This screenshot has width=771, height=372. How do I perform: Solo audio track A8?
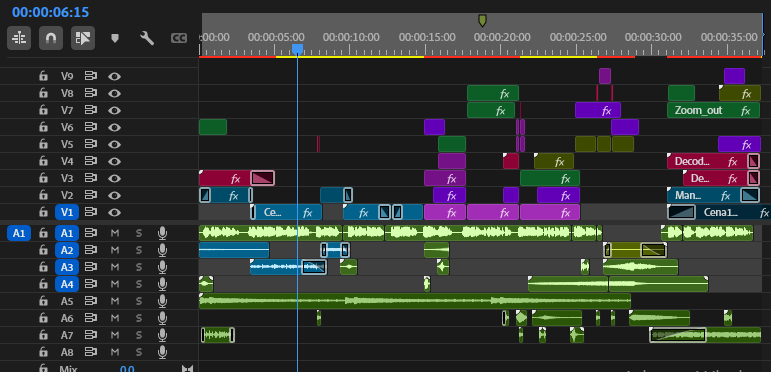tap(139, 352)
